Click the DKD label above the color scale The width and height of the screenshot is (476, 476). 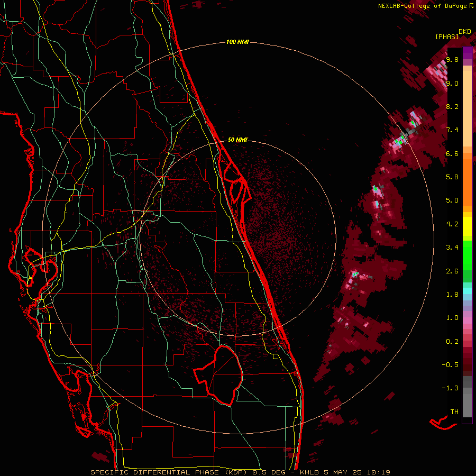pyautogui.click(x=465, y=32)
